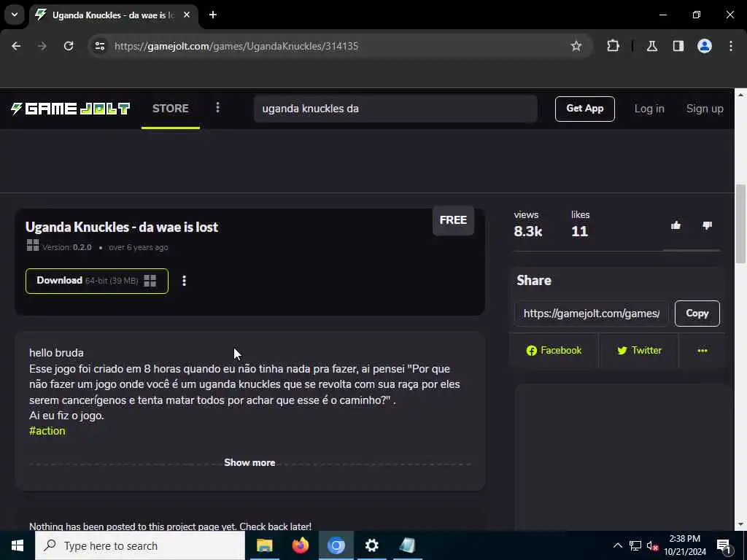Open the browser extensions puzzle icon
Image resolution: width=747 pixels, height=560 pixels.
tap(613, 46)
